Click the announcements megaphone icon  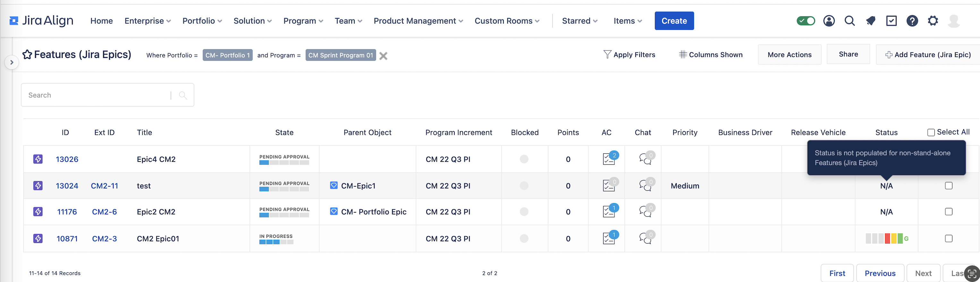click(871, 21)
